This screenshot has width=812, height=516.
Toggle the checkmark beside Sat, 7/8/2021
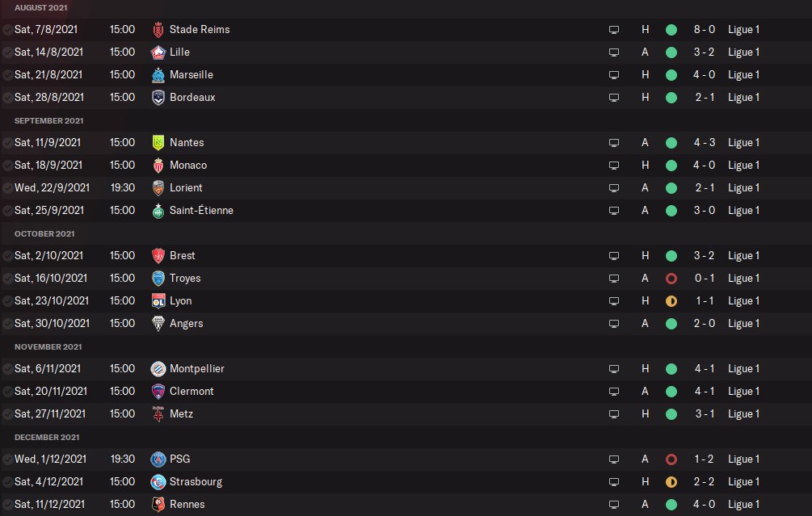click(x=7, y=30)
